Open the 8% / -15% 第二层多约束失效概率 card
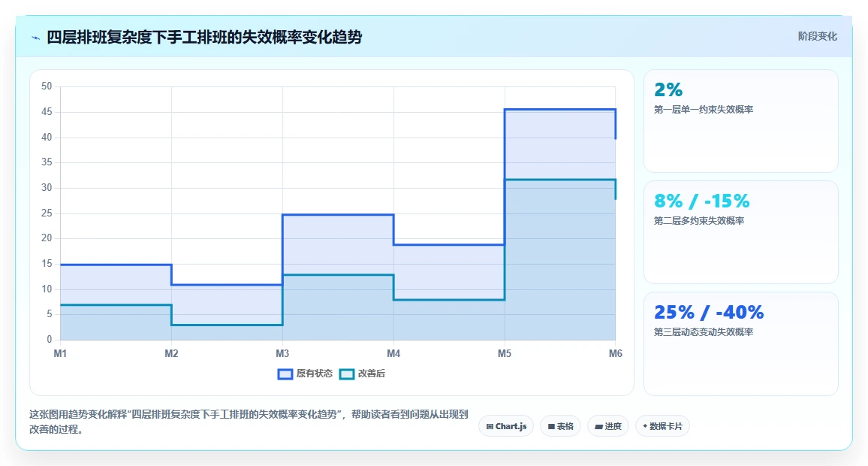Viewport: 868px width, 466px height. (740, 232)
